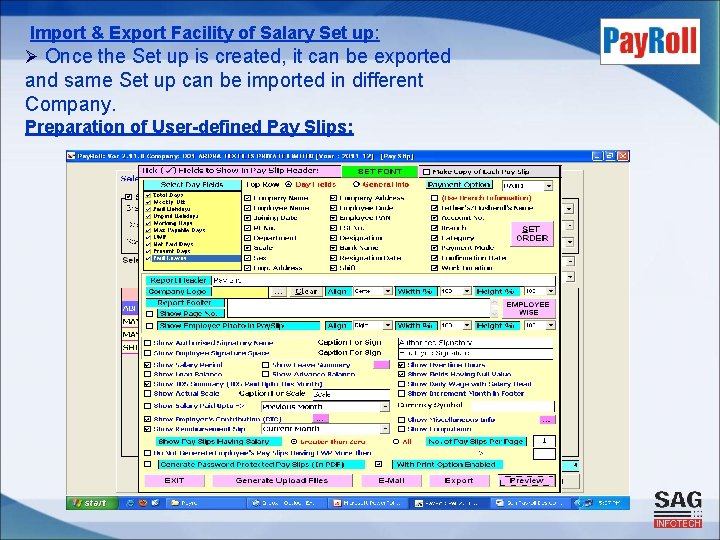720x540 pixels.
Task: Open the Payment Option dropdown
Action: coord(548,186)
